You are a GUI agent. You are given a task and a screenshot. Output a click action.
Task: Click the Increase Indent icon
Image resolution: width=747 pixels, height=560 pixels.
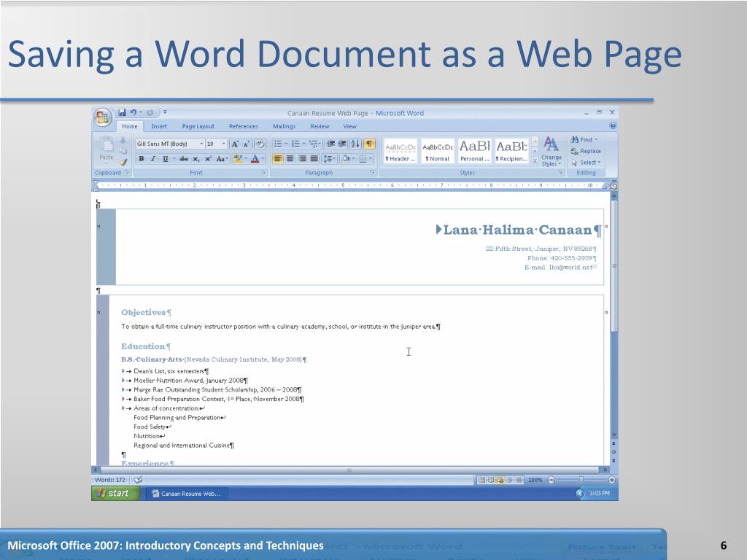[x=342, y=144]
